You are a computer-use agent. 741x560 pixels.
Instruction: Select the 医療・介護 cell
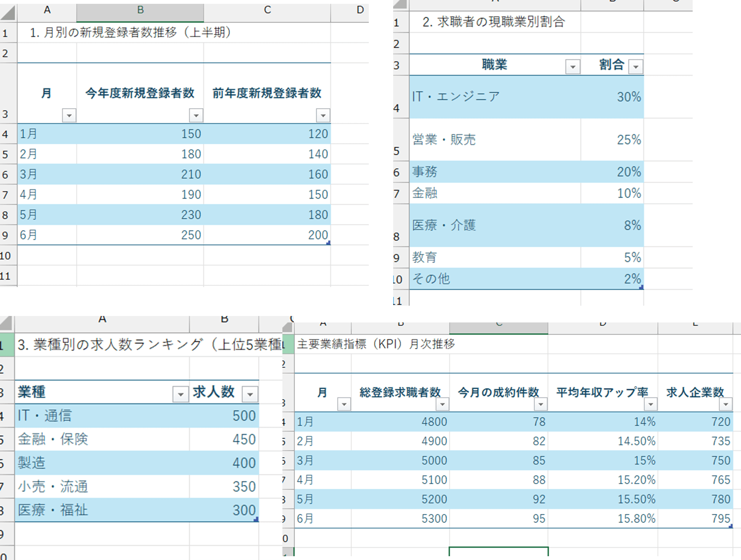[x=495, y=225]
